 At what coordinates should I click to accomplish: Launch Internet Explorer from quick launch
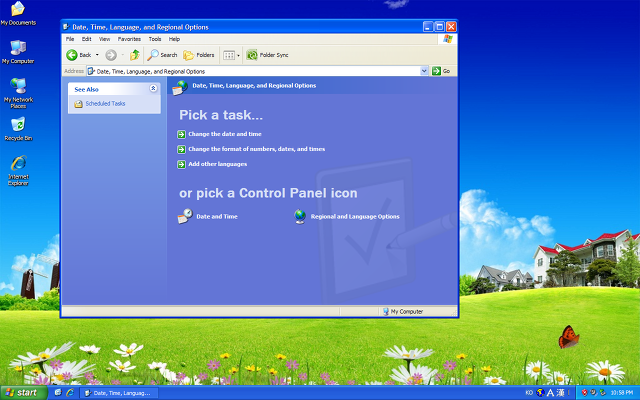click(x=70, y=393)
